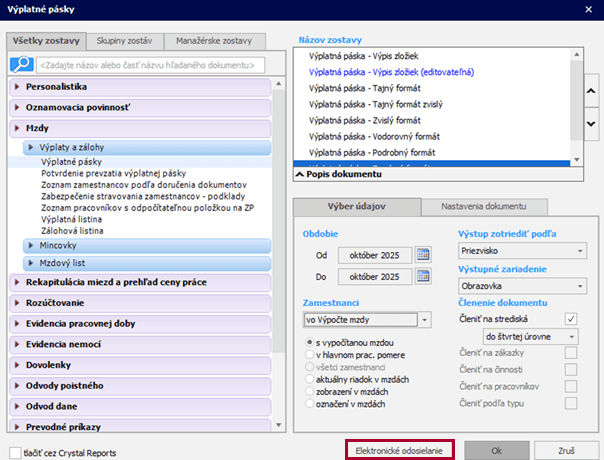Open calendar picker for Od date
Viewport: 604px width, 460px height.
[423, 253]
